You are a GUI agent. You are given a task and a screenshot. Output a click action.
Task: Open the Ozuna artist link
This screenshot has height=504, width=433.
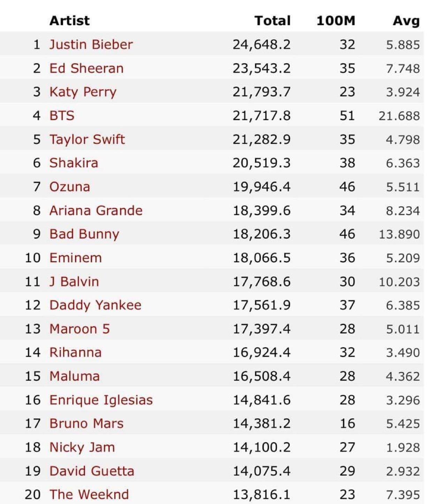point(70,187)
